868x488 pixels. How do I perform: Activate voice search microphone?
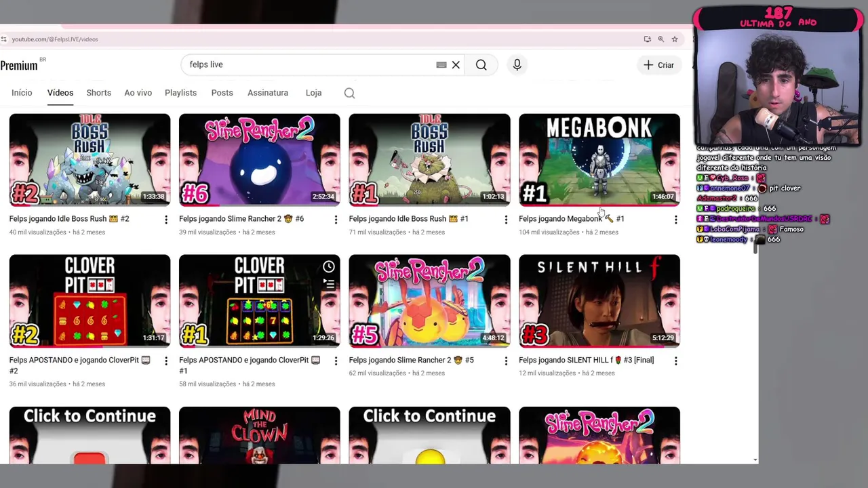click(x=517, y=65)
